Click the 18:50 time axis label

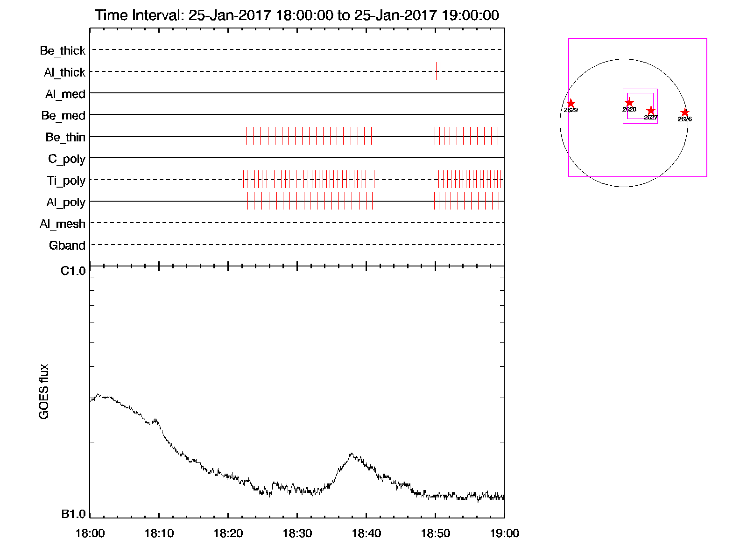[x=435, y=533]
